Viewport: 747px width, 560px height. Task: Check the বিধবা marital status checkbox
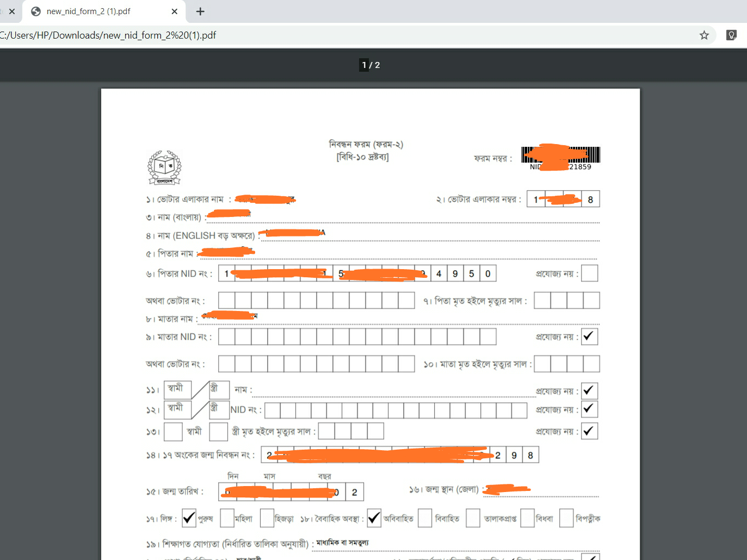(527, 518)
